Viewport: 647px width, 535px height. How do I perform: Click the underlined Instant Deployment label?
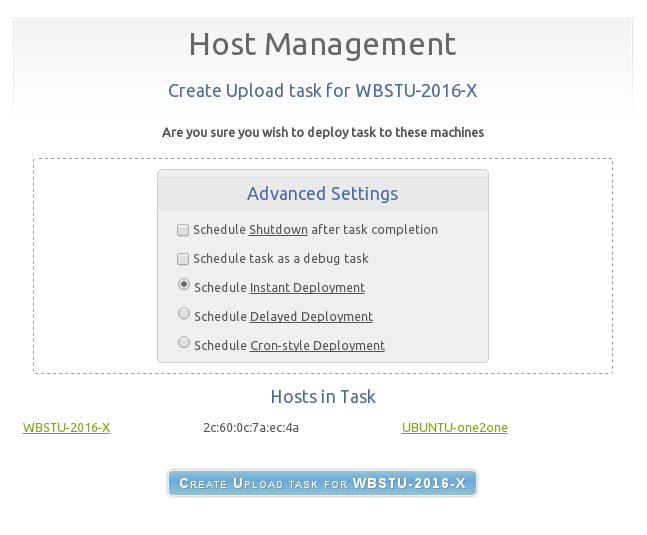(307, 288)
